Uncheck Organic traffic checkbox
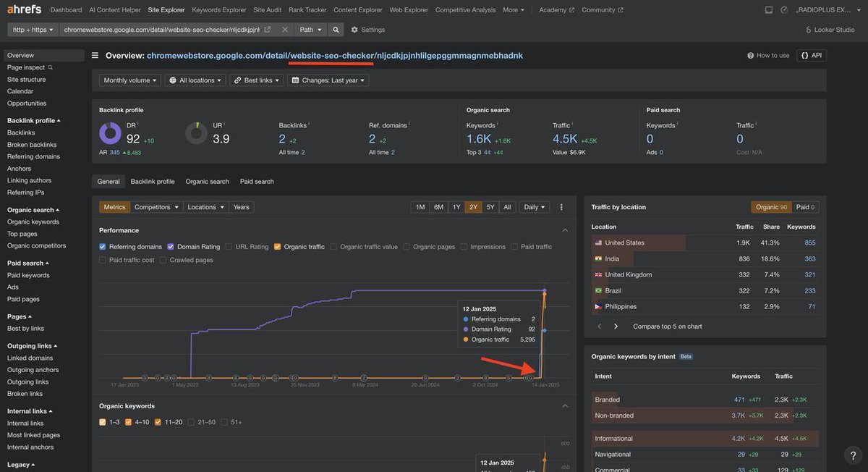 coord(277,247)
